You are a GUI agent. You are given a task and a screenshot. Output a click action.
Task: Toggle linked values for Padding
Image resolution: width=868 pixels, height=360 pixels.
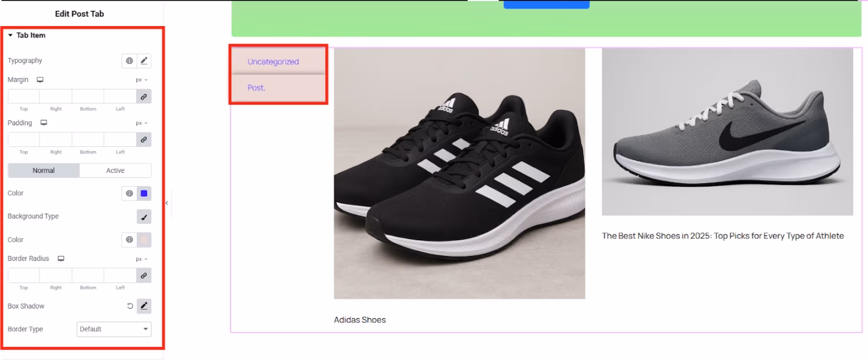click(144, 139)
